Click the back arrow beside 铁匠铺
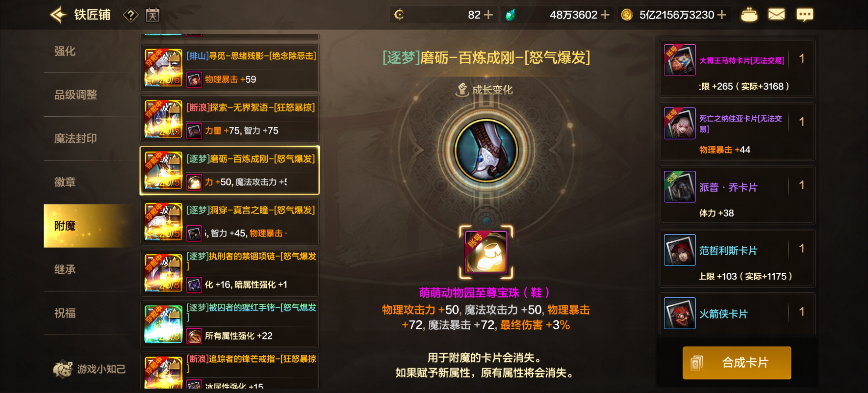868x393 pixels. tap(58, 15)
